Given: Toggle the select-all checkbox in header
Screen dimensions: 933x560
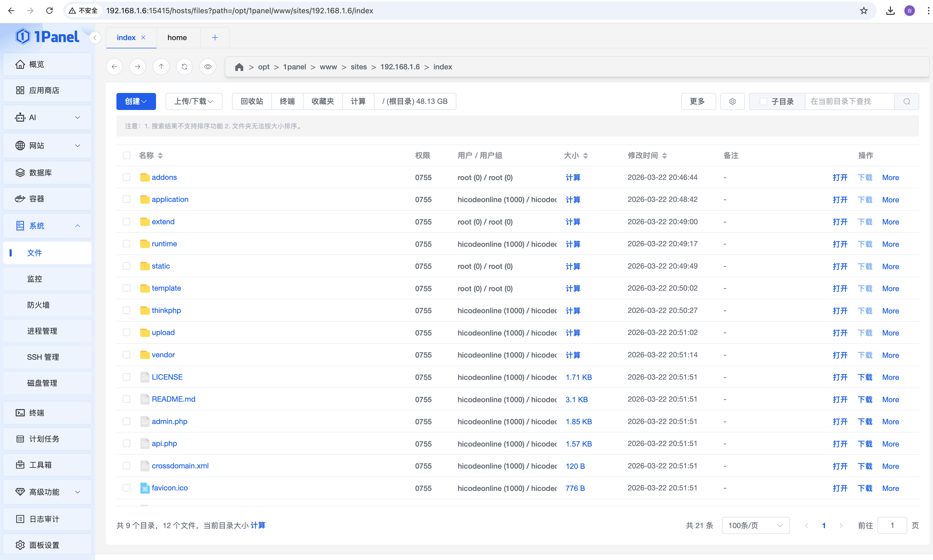Looking at the screenshot, I should tap(127, 155).
